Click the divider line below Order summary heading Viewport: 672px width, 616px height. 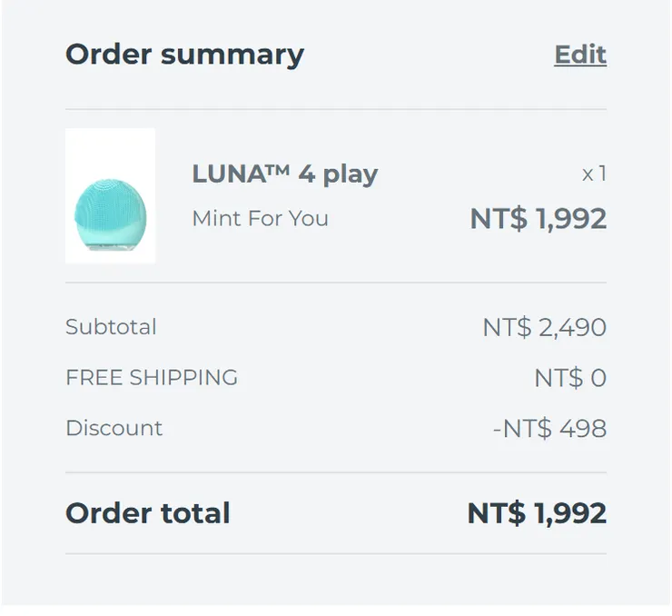click(x=336, y=109)
